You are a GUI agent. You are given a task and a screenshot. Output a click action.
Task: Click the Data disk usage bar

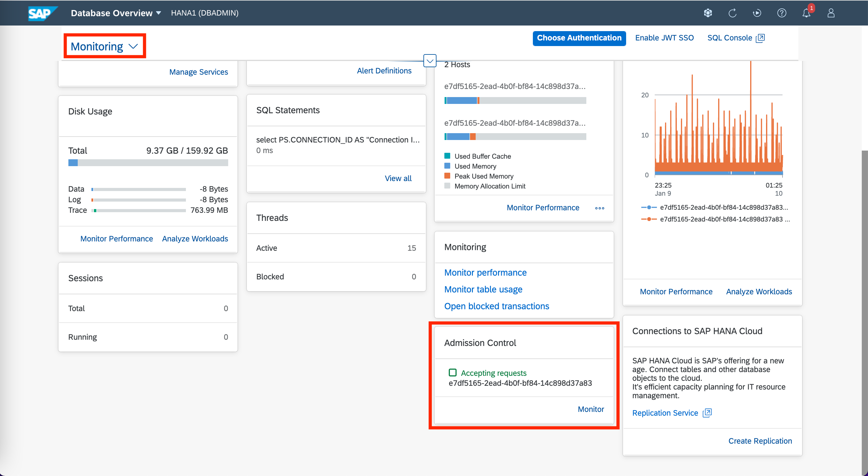click(x=138, y=189)
